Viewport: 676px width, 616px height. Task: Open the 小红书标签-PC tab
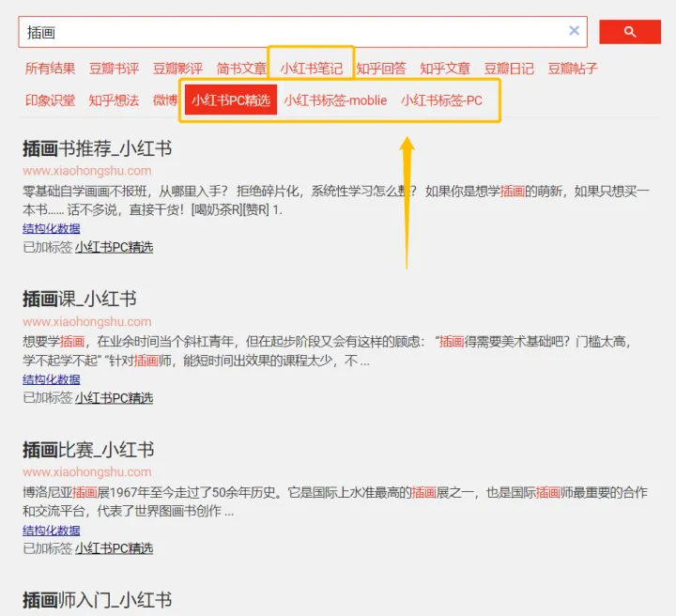coord(441,100)
